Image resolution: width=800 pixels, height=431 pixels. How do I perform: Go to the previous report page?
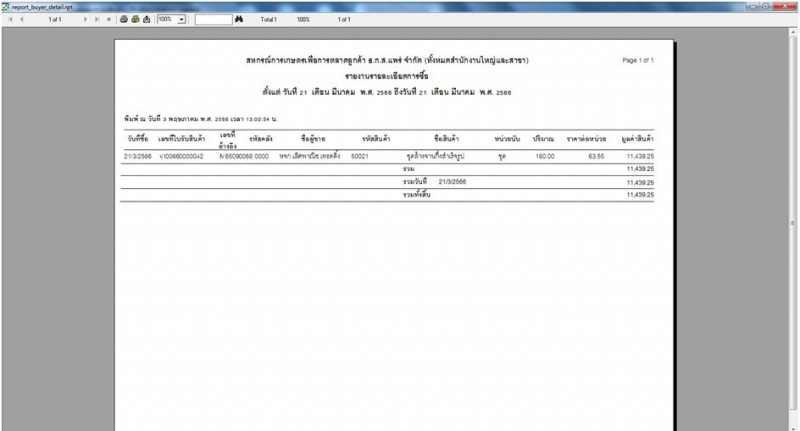22,19
